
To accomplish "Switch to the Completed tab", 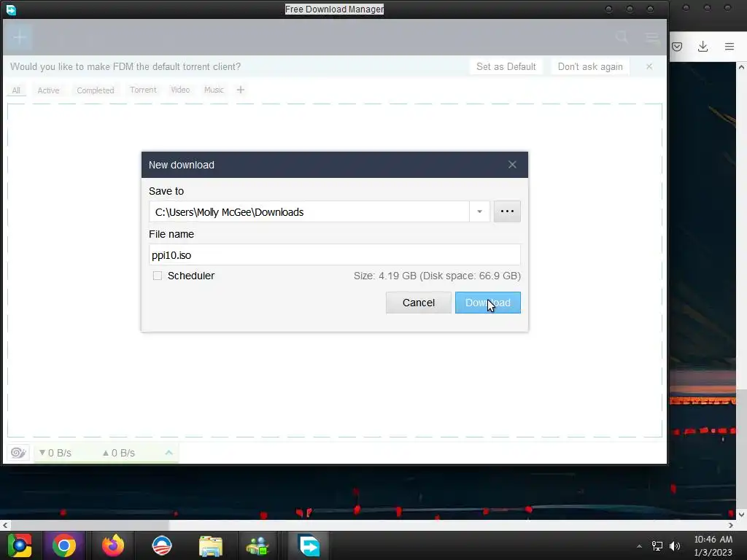I will [x=96, y=90].
